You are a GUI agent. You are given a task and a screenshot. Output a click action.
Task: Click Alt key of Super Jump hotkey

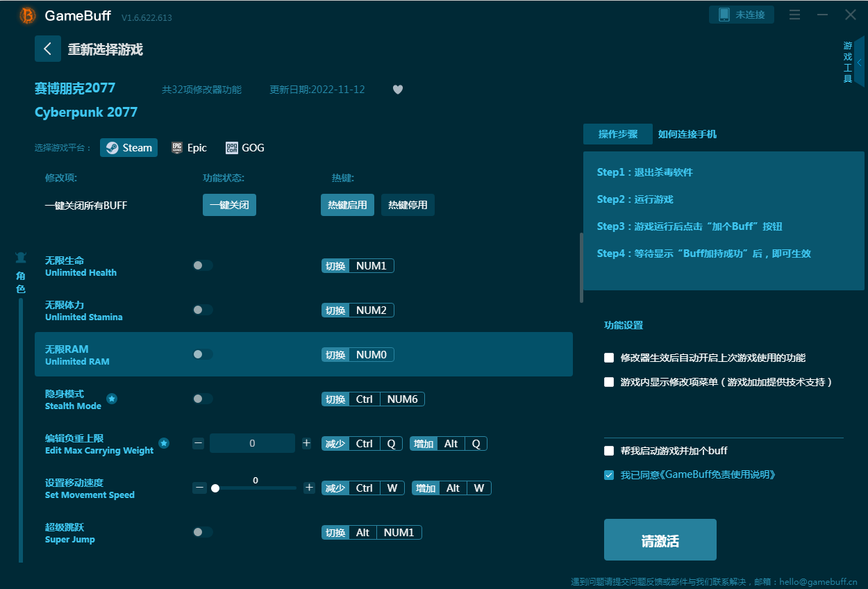pyautogui.click(x=363, y=532)
